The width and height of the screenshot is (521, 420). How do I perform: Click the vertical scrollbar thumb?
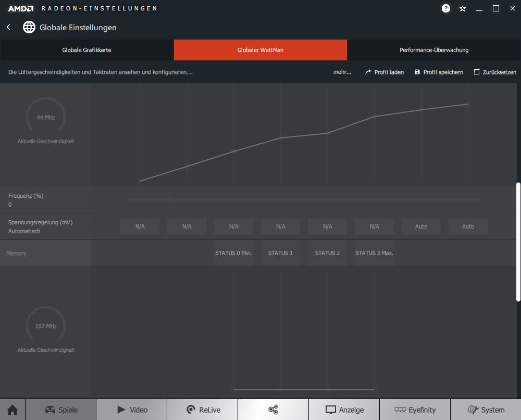point(518,242)
